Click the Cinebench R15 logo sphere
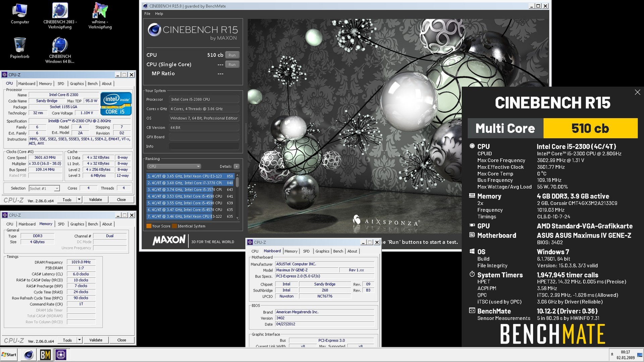Screen dimensions: 644x362 point(154,30)
